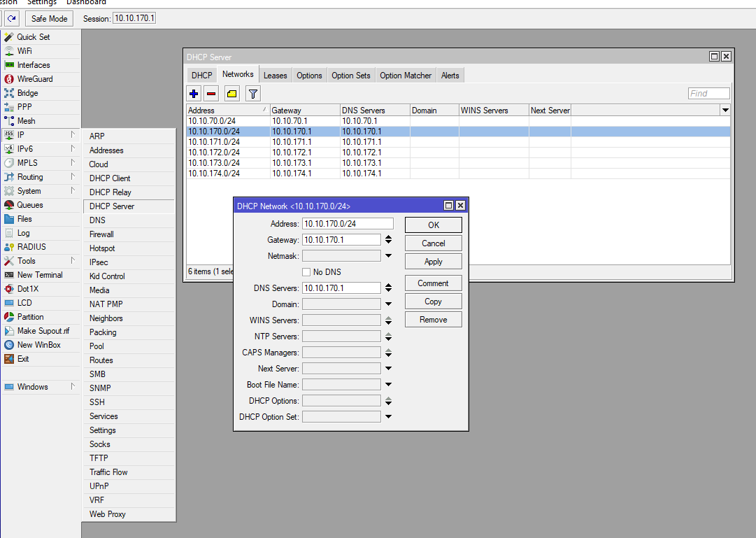Expand the DHCP Option Set arrow
This screenshot has height=538, width=756.
tap(388, 417)
